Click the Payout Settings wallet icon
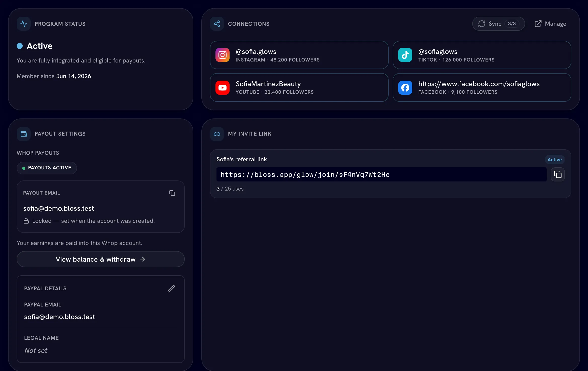The width and height of the screenshot is (588, 371). (x=24, y=134)
